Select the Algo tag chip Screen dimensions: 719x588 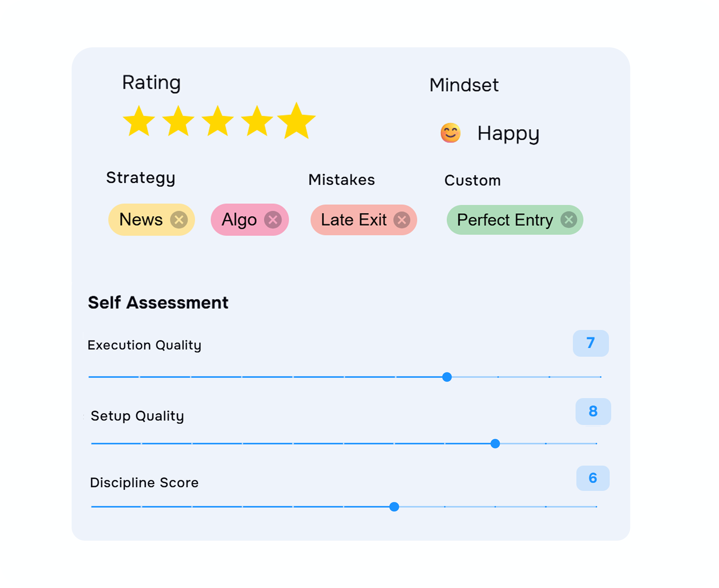(x=250, y=220)
